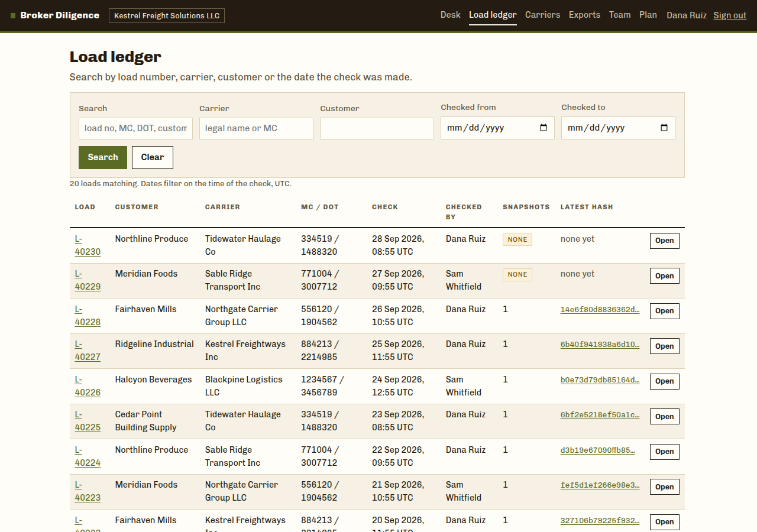Click into the Checked from date field

[497, 128]
